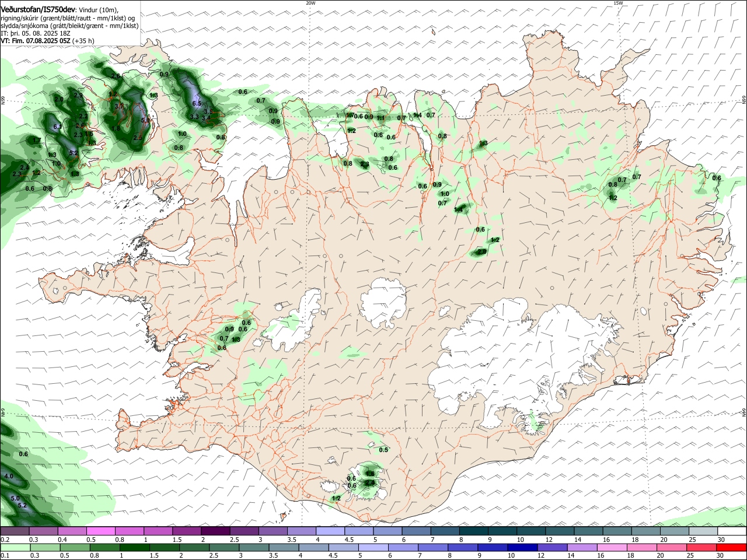Click the Mýrdalsjökull rain cell near south coast
Image resolution: width=747 pixels, height=560 pixels.
369,480
